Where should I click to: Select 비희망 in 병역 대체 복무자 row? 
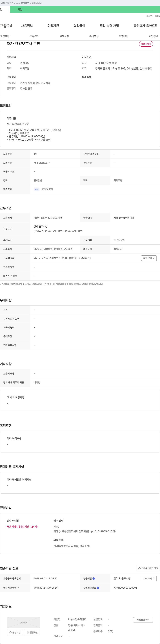coord(37,383)
